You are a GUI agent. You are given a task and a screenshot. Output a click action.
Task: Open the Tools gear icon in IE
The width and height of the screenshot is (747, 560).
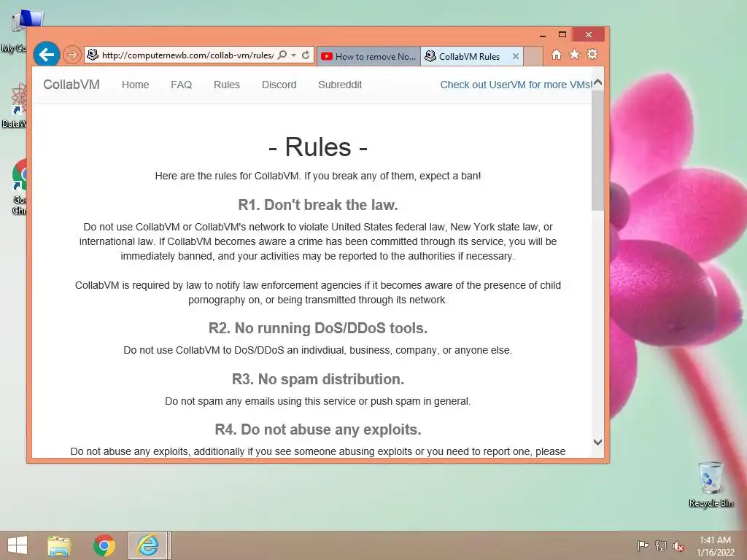[x=592, y=54]
